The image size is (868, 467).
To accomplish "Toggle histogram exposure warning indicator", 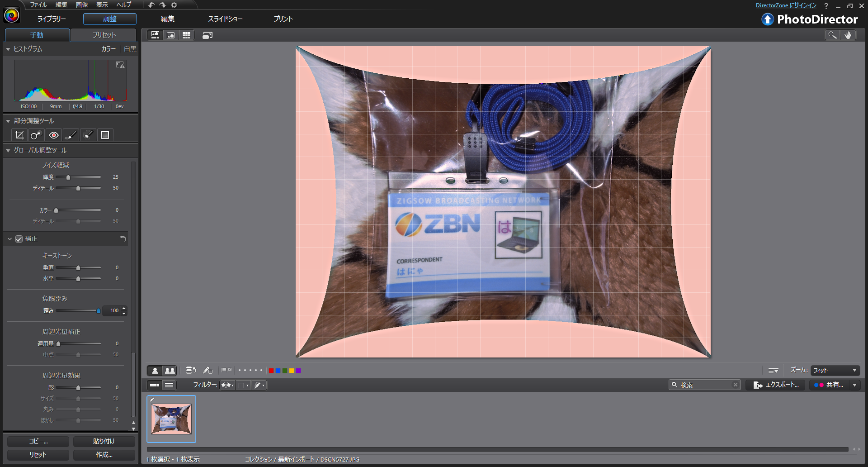I will tap(120, 65).
